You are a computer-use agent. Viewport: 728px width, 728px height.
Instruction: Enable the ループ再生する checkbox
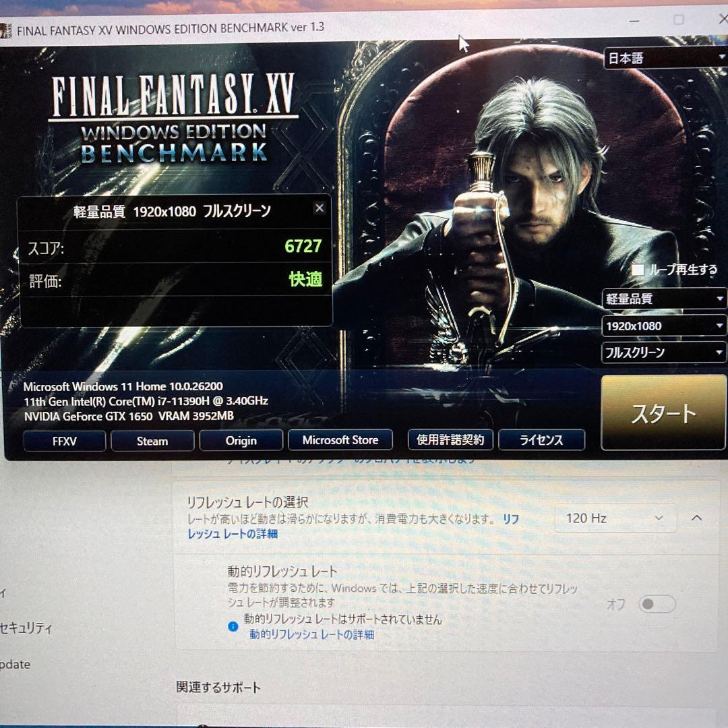click(638, 270)
